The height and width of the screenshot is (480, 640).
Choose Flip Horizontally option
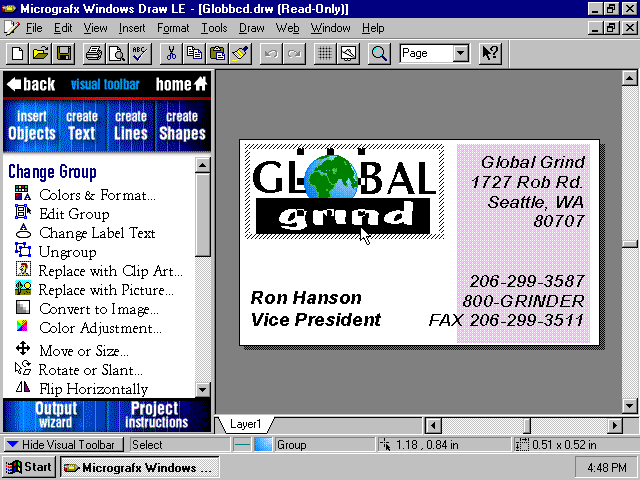pos(81,389)
